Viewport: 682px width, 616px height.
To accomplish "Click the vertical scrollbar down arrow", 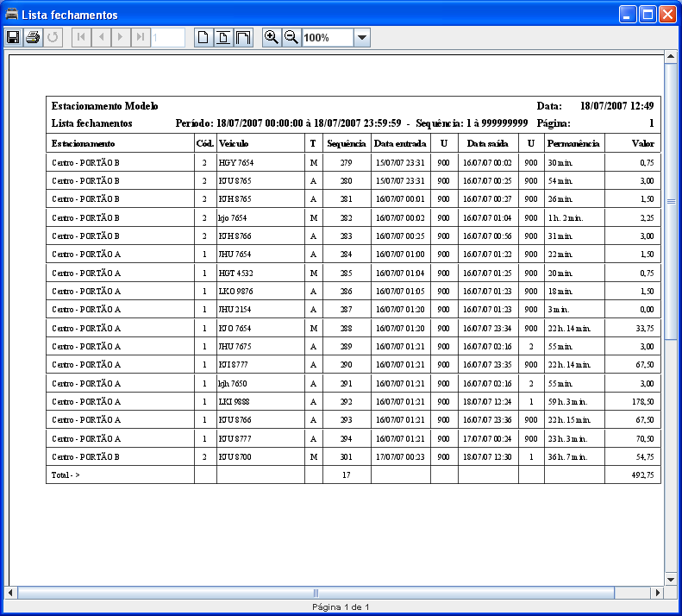I will click(671, 580).
